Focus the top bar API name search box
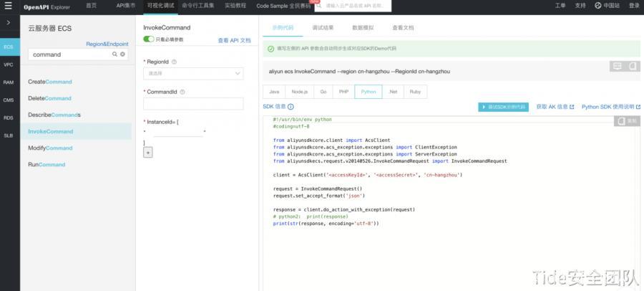 point(353,6)
